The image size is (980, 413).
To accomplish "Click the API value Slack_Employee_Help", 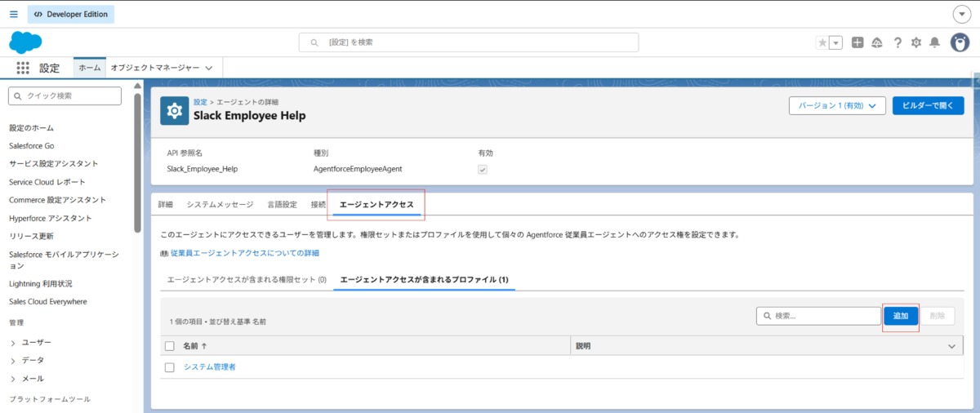I will pyautogui.click(x=202, y=169).
